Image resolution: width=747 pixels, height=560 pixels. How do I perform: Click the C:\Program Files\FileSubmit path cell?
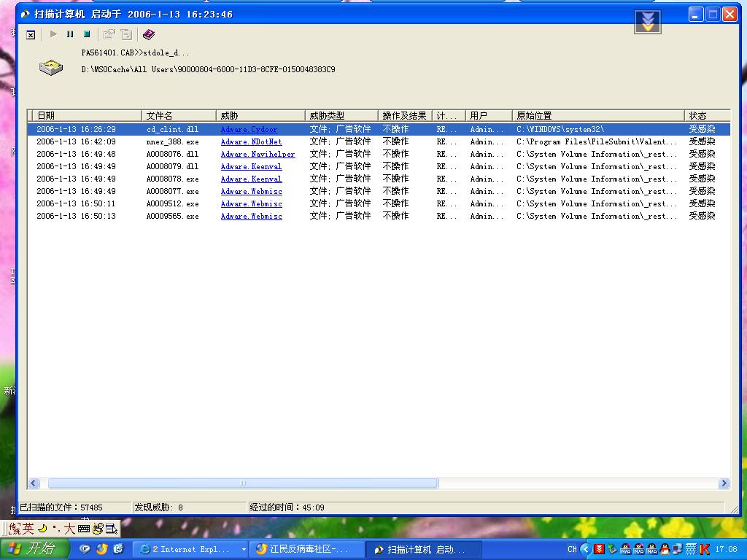coord(597,141)
